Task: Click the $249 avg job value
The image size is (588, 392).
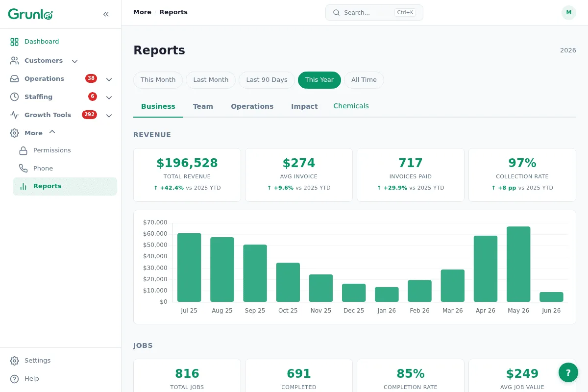Action: coord(522,374)
